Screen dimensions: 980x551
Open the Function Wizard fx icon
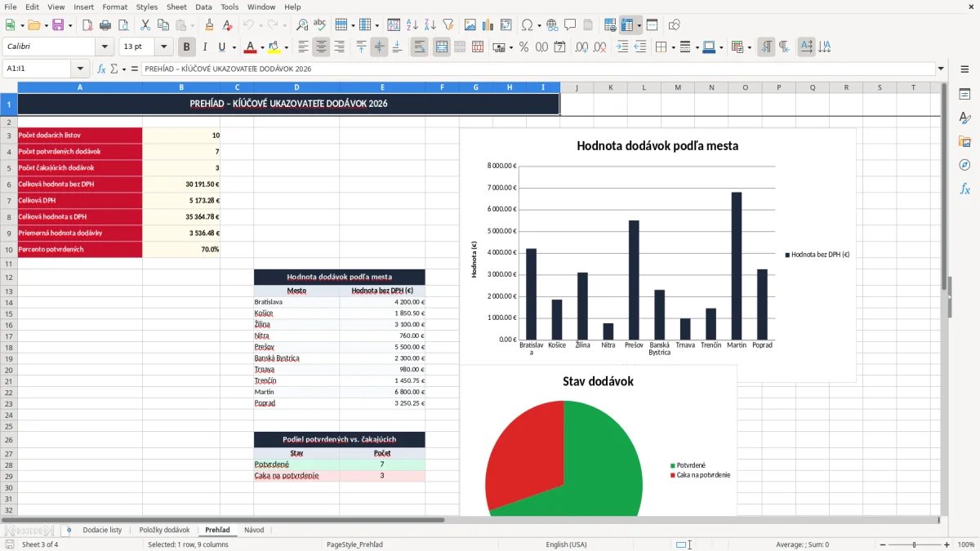click(101, 69)
